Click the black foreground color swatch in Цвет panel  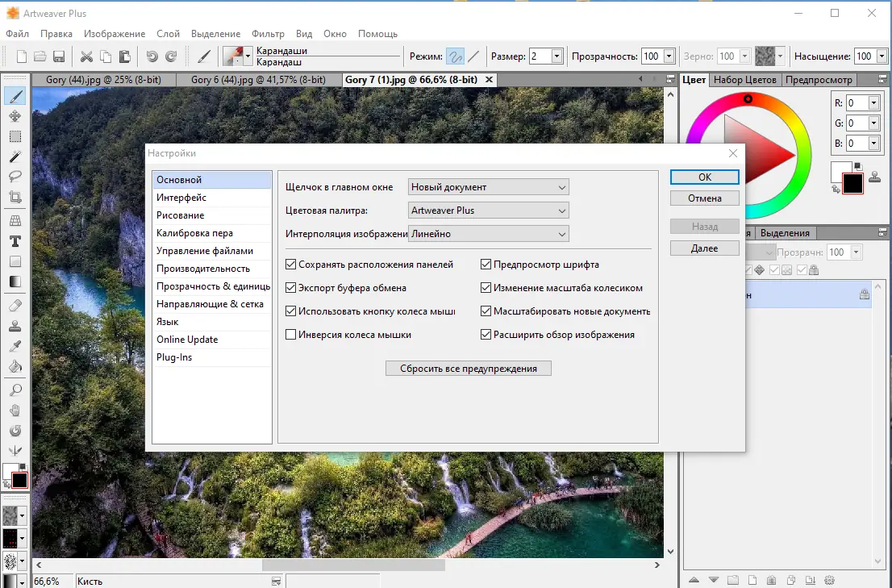(852, 184)
